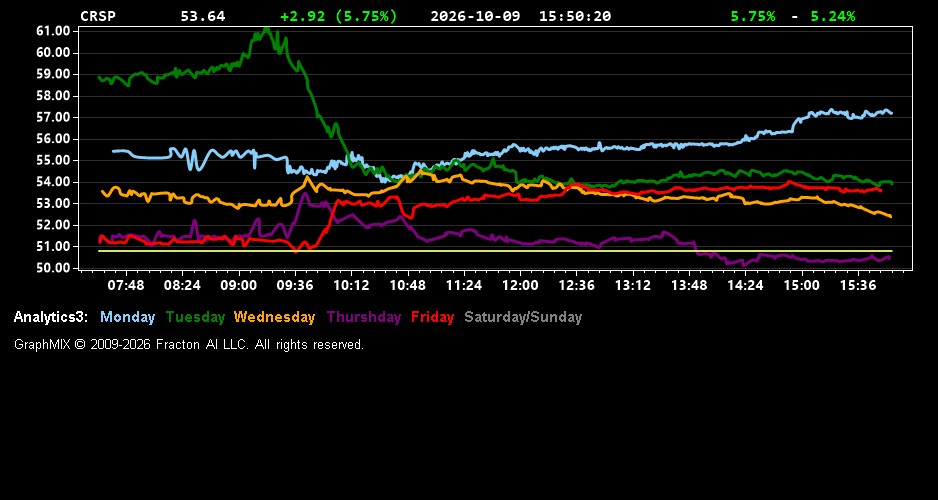Viewport: 938px width, 500px height.
Task: Click the 09:36 time axis label
Action: [295, 285]
